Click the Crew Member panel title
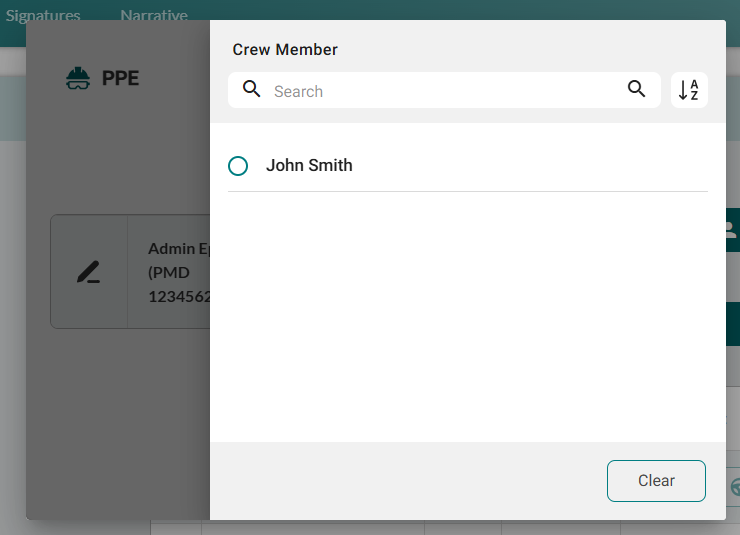This screenshot has height=535, width=740. (x=285, y=50)
